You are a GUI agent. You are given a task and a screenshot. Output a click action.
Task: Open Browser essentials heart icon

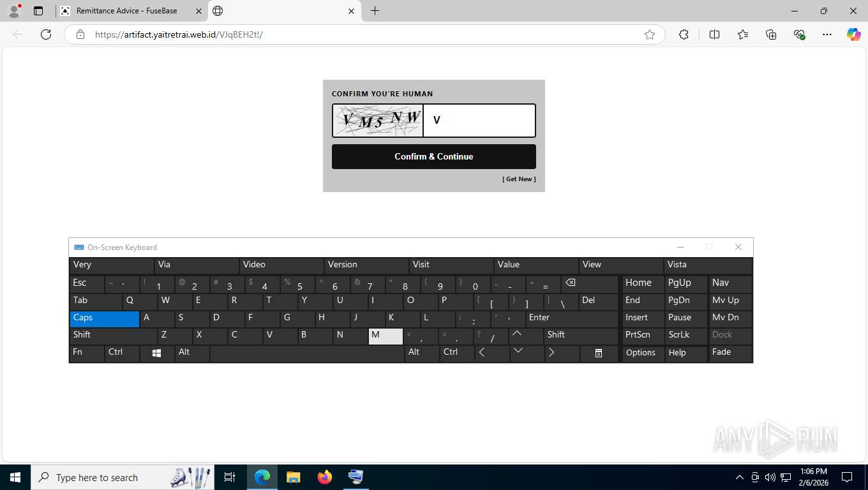[799, 34]
